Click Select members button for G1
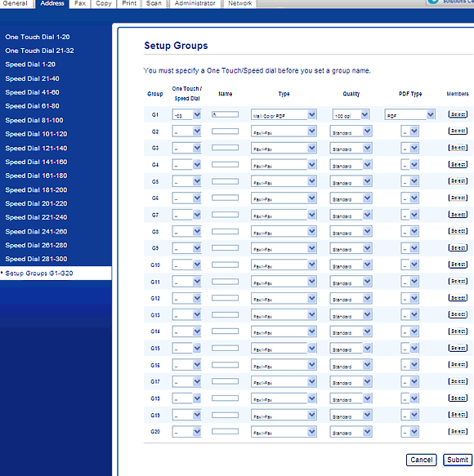This screenshot has width=474, height=476. tap(458, 114)
